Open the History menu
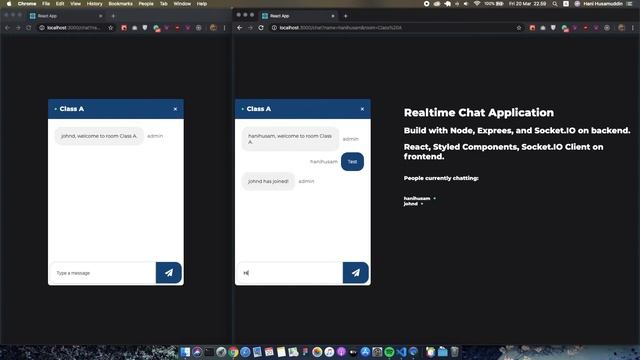The image size is (640, 360). [x=94, y=4]
